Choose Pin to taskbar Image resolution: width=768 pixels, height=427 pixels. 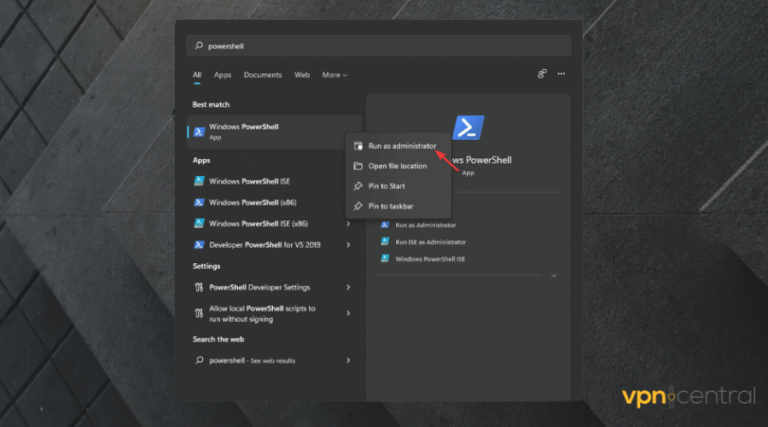pos(398,206)
